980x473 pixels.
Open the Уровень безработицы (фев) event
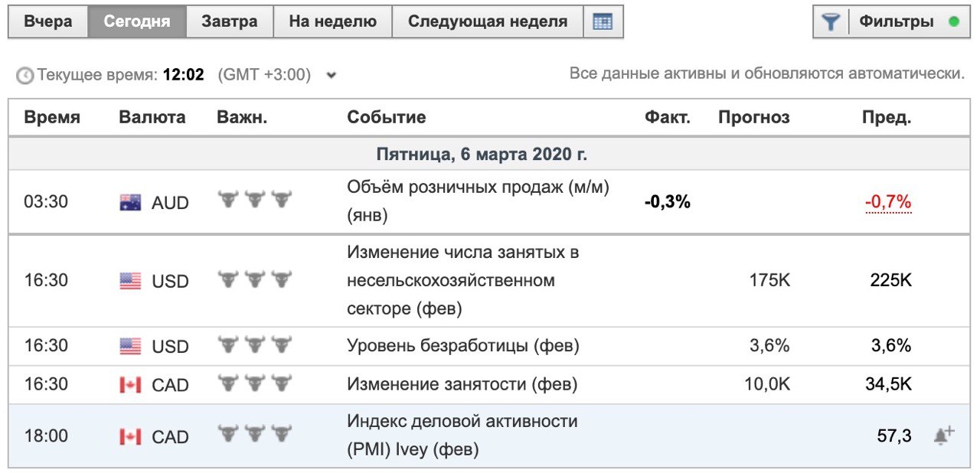[x=462, y=346]
